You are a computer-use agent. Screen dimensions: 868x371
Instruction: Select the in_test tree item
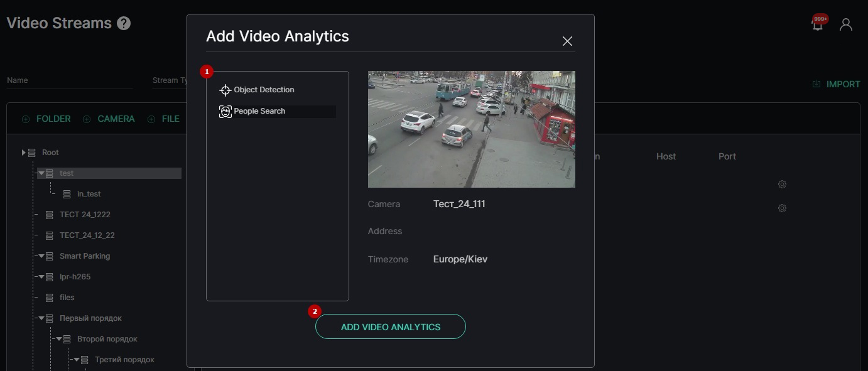tap(89, 194)
